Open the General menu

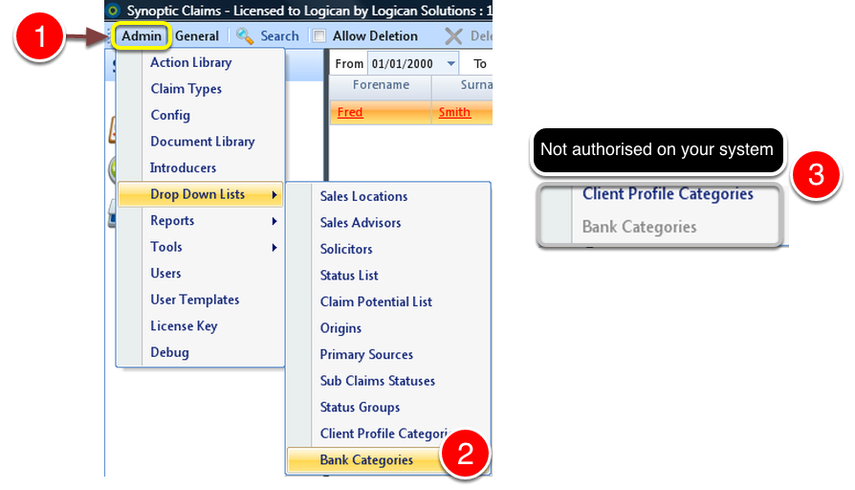pos(197,36)
